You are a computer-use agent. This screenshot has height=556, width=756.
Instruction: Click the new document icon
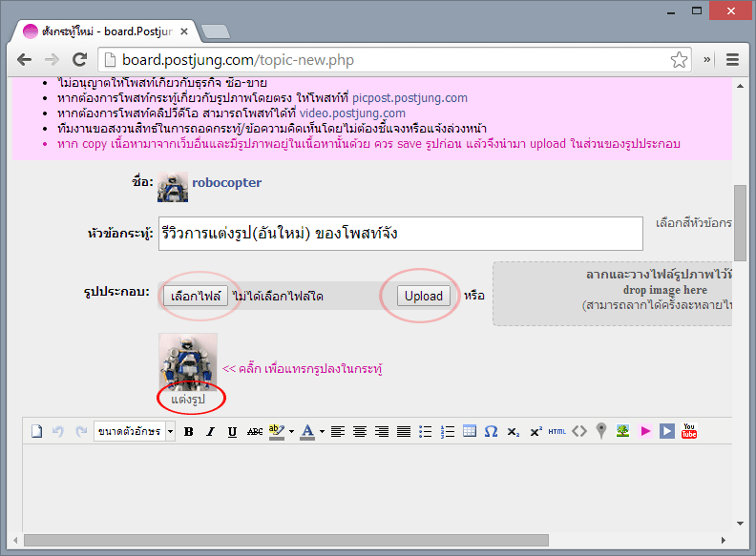pos(37,431)
